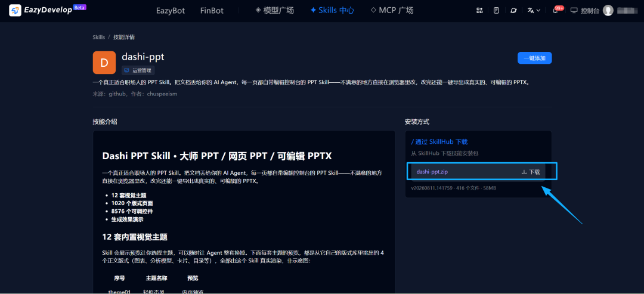This screenshot has width=644, height=294.
Task: Click the 安装方式 section heading
Action: point(417,122)
